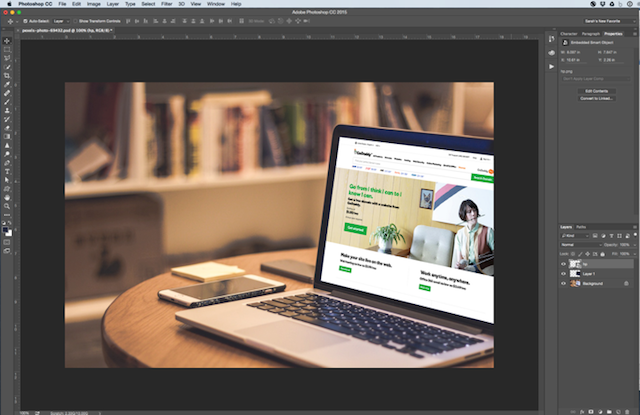Open the Opacity slider dropdown arrow

point(635,245)
